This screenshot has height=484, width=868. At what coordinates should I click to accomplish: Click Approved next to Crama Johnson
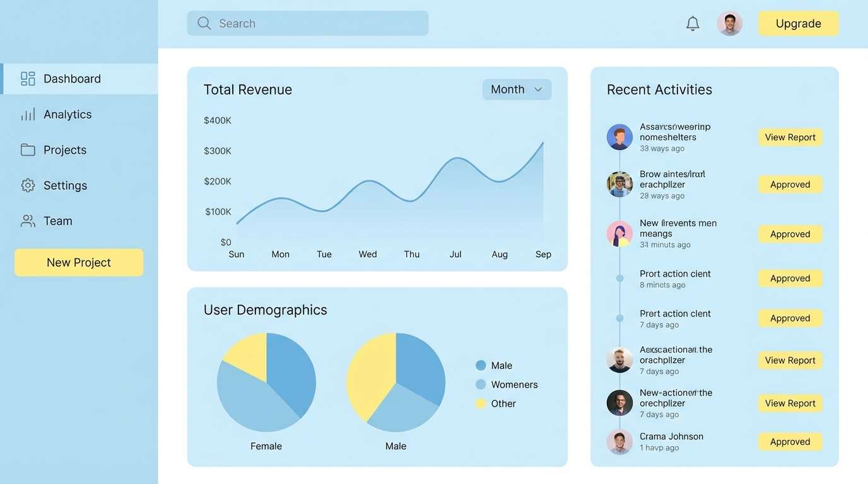pyautogui.click(x=790, y=441)
